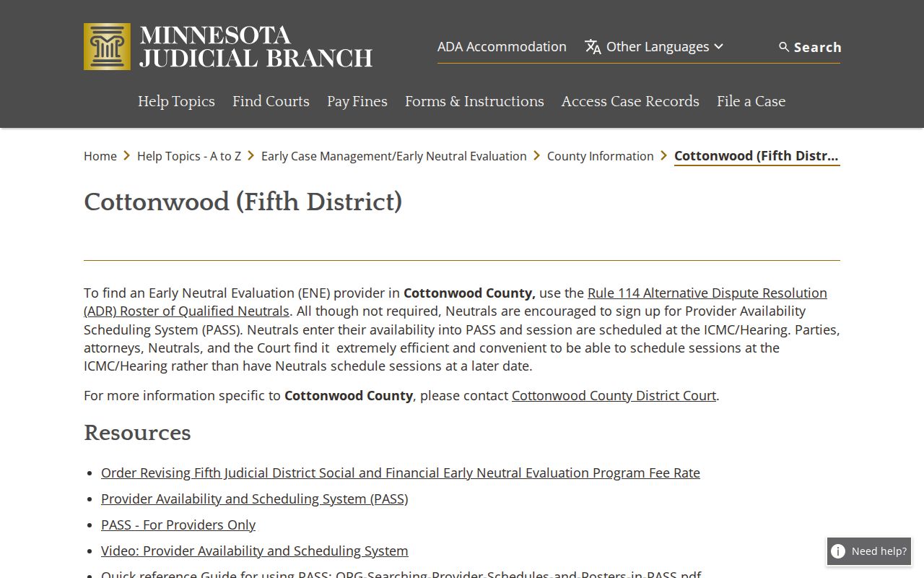Follow the PASS - For Providers Only link
Viewport: 924px width, 578px height.
click(178, 525)
